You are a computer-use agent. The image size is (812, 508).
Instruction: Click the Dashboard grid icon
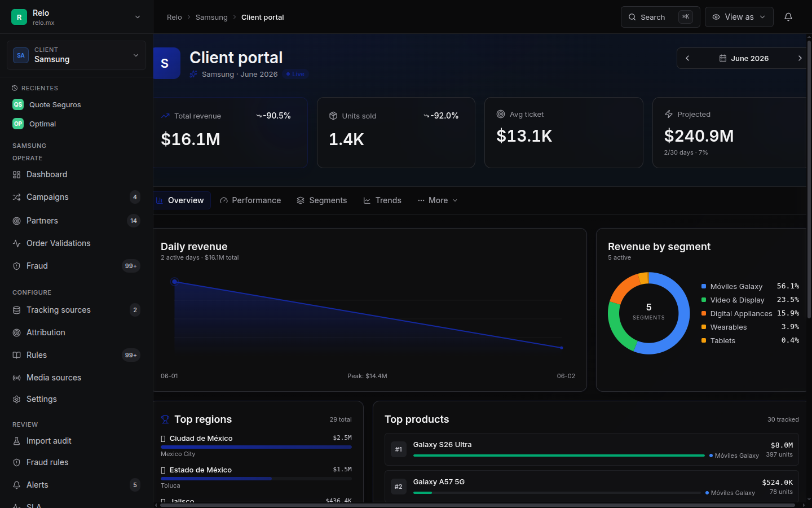pos(17,175)
